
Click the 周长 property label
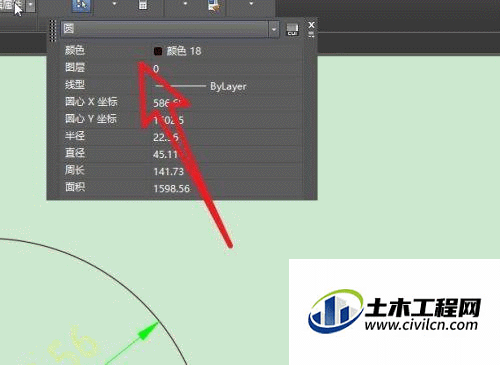[x=75, y=170]
